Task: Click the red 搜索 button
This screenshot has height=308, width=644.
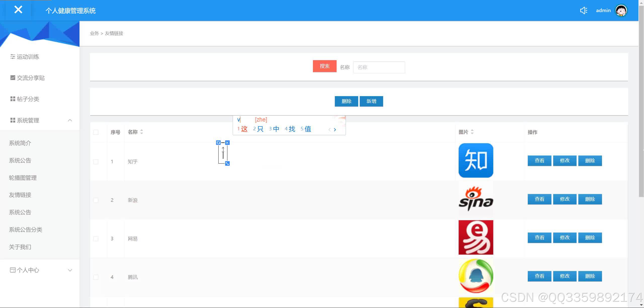Action: pos(325,66)
